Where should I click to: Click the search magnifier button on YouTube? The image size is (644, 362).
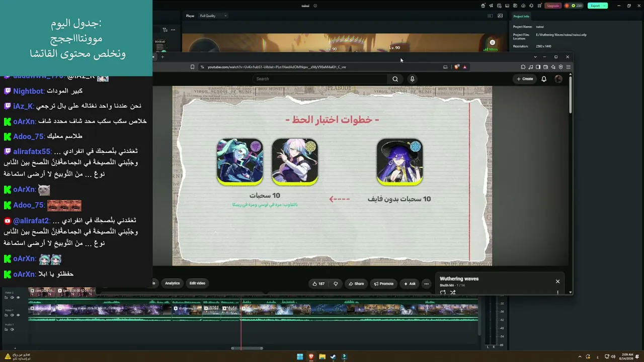[395, 79]
